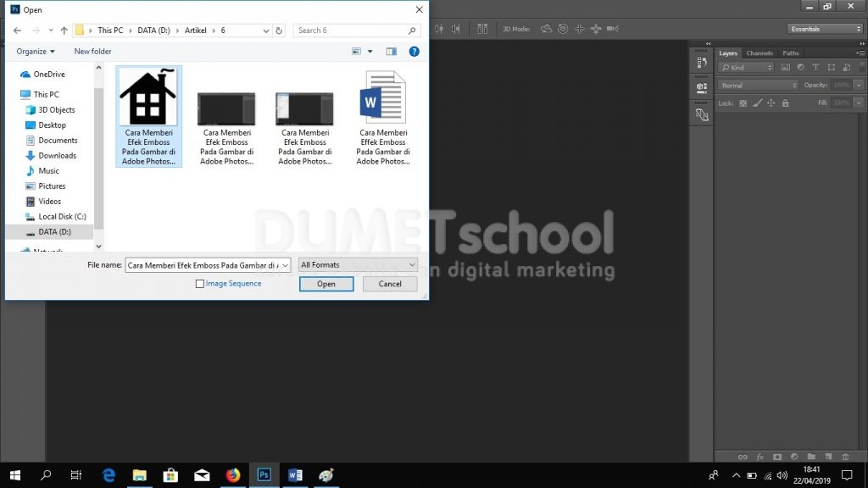Click DATA (D:) in the address breadcrumb
The height and width of the screenshot is (488, 868).
tap(153, 30)
